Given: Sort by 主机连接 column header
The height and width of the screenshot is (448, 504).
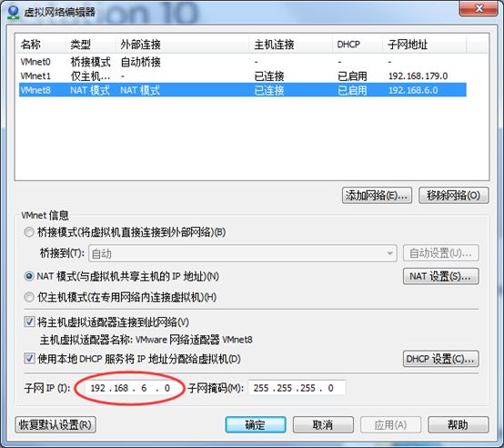Looking at the screenshot, I should click(290, 44).
